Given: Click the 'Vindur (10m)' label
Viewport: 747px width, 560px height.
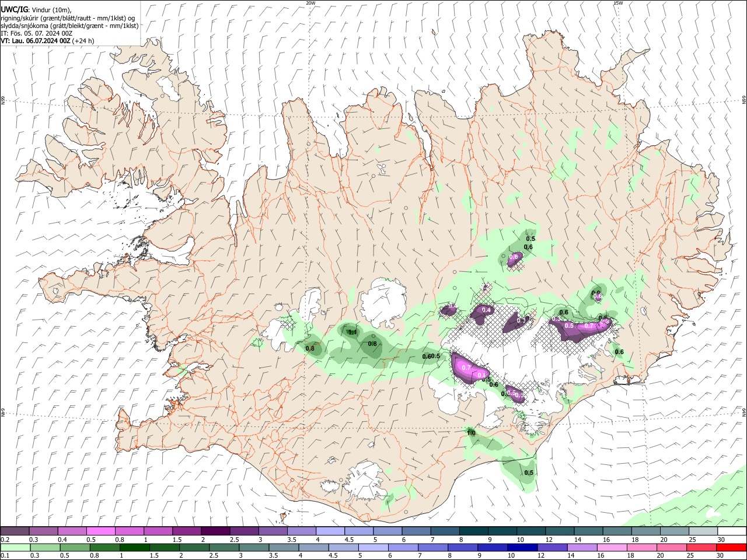Looking at the screenshot, I should tap(51, 10).
